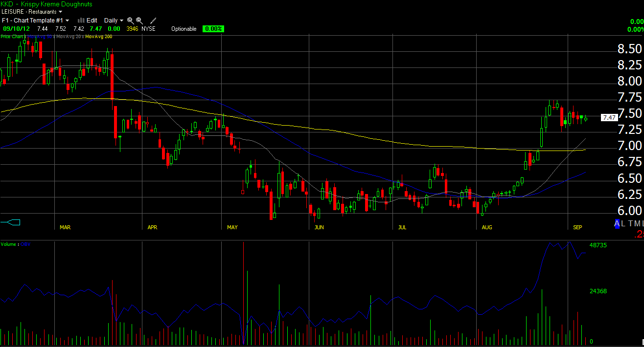Select the OBV indicator label

coord(24,244)
